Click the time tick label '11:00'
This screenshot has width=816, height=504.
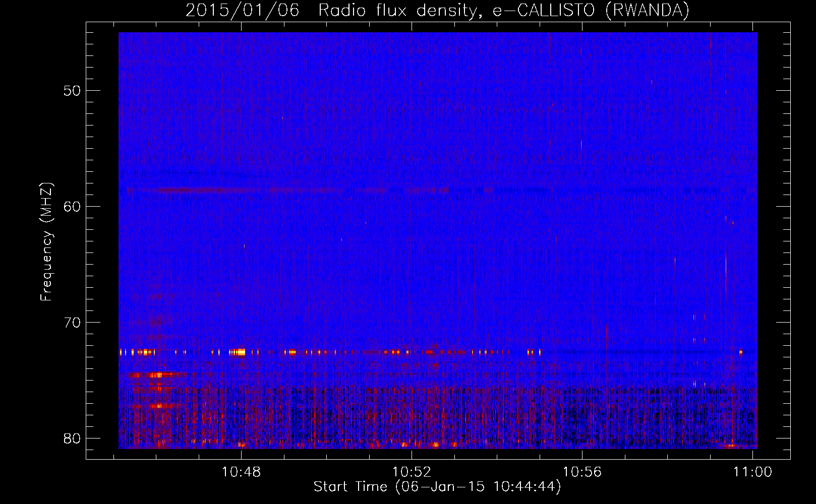point(753,472)
